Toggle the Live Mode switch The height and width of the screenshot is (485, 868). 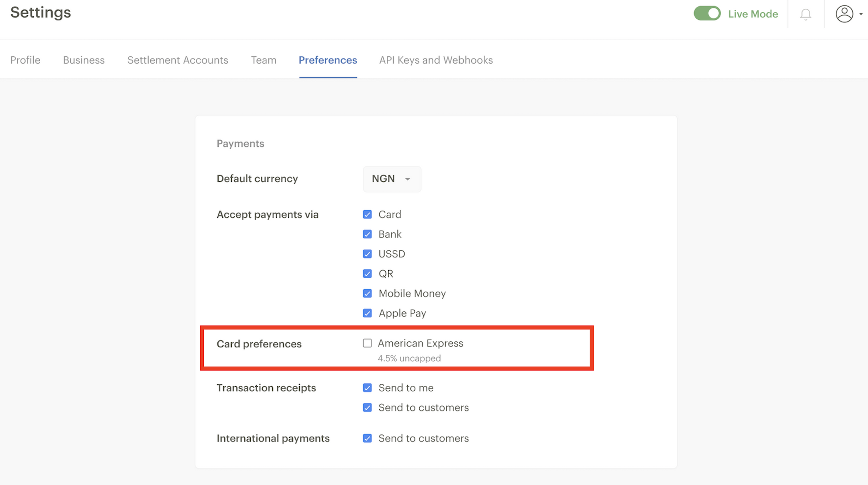[x=707, y=14]
